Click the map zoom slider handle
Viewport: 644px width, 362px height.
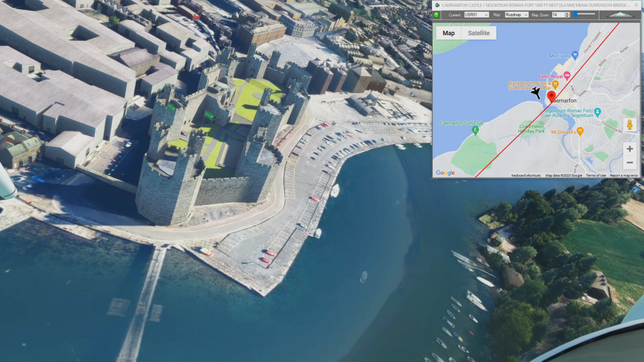(575, 14)
